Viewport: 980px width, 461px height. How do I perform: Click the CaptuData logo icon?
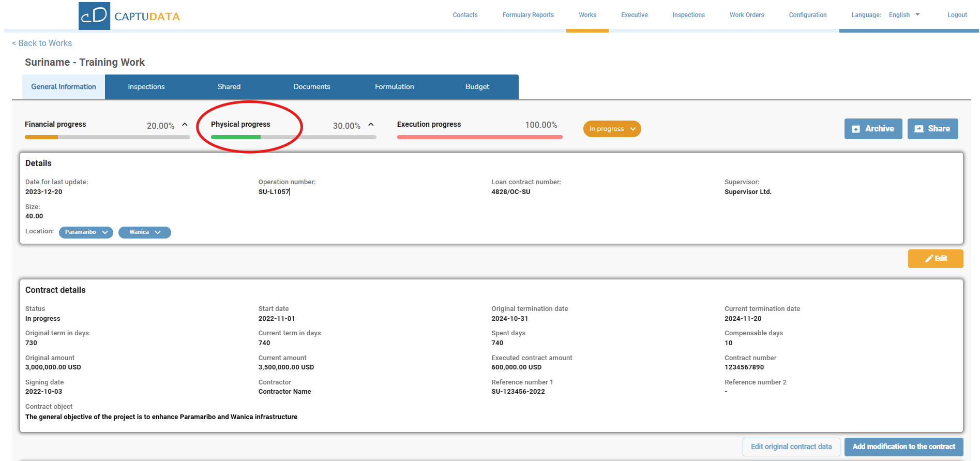pos(95,16)
